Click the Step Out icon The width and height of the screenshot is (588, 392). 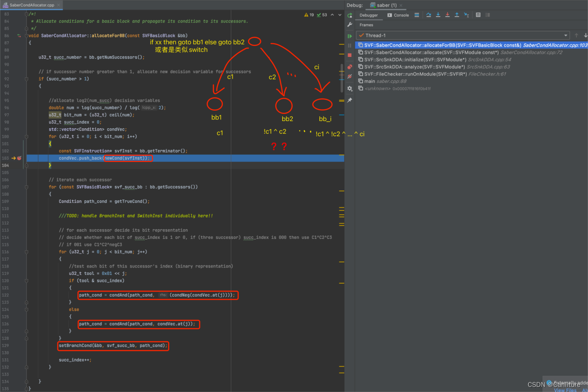[x=457, y=15]
